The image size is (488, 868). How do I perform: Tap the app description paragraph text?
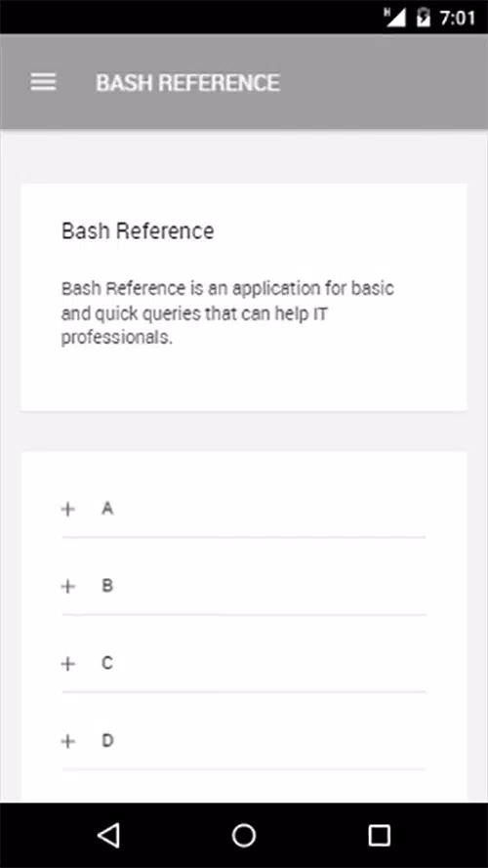coord(227,312)
